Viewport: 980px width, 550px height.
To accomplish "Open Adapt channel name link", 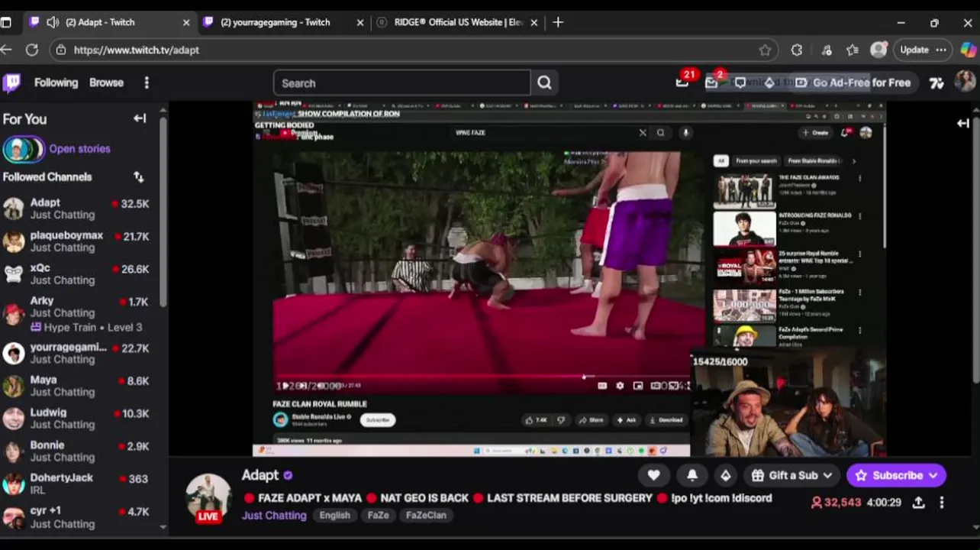I will [260, 475].
